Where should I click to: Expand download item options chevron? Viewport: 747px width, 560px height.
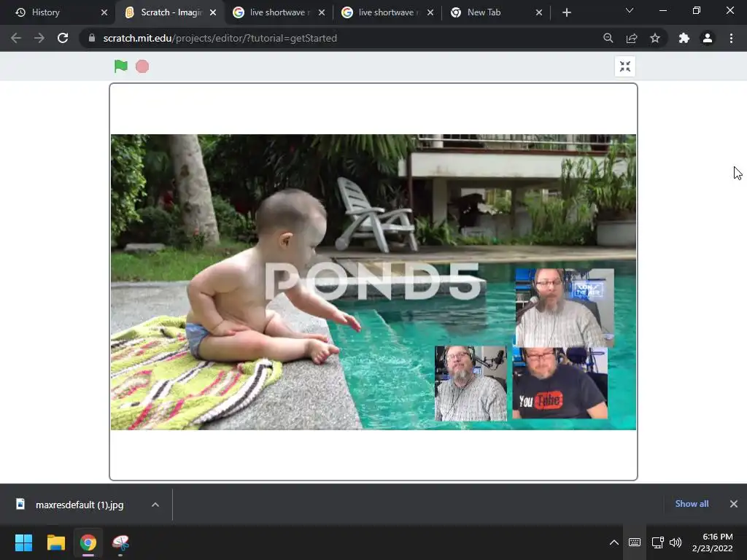click(155, 505)
